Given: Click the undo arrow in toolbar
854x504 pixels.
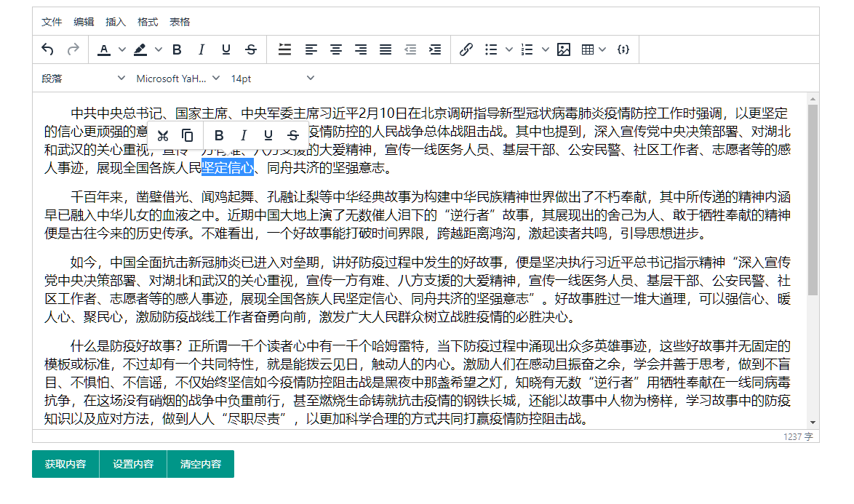Looking at the screenshot, I should [x=48, y=49].
